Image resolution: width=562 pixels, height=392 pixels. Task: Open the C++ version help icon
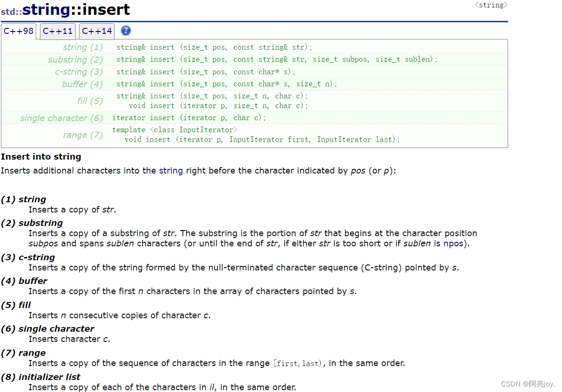coord(125,31)
